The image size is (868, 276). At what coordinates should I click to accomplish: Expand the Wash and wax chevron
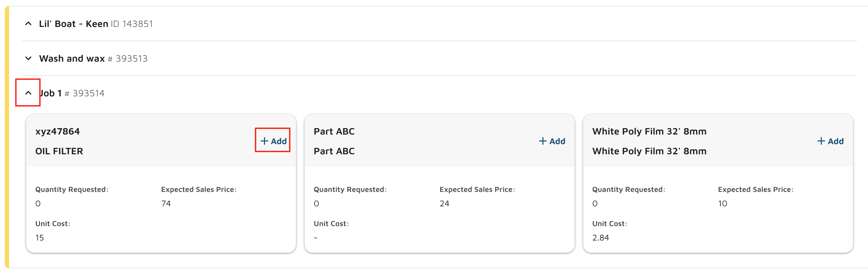28,59
